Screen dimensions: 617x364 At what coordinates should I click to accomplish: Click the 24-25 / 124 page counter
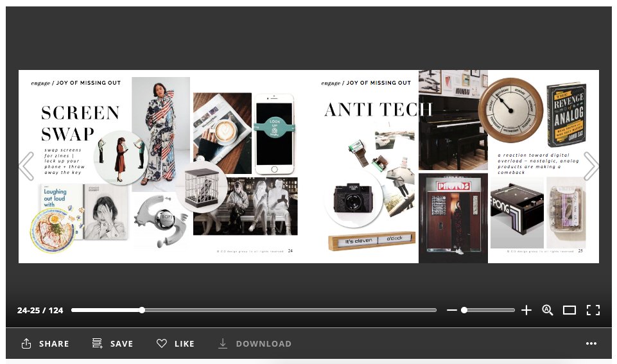point(40,310)
